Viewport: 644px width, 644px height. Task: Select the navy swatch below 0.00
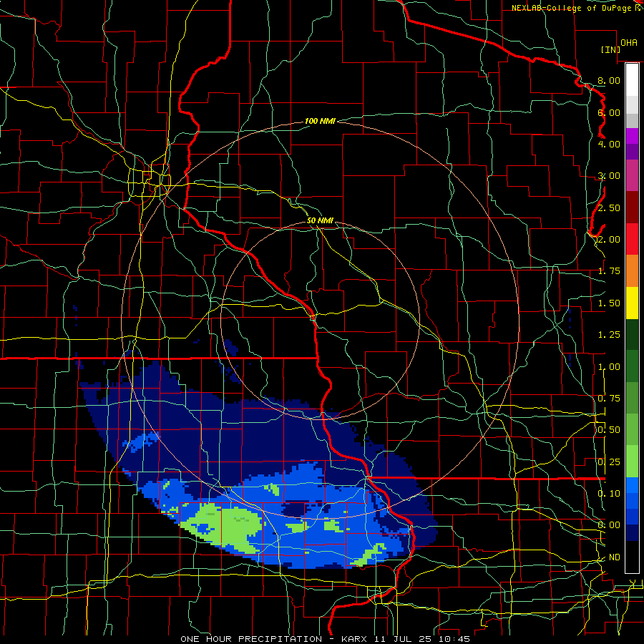click(632, 532)
